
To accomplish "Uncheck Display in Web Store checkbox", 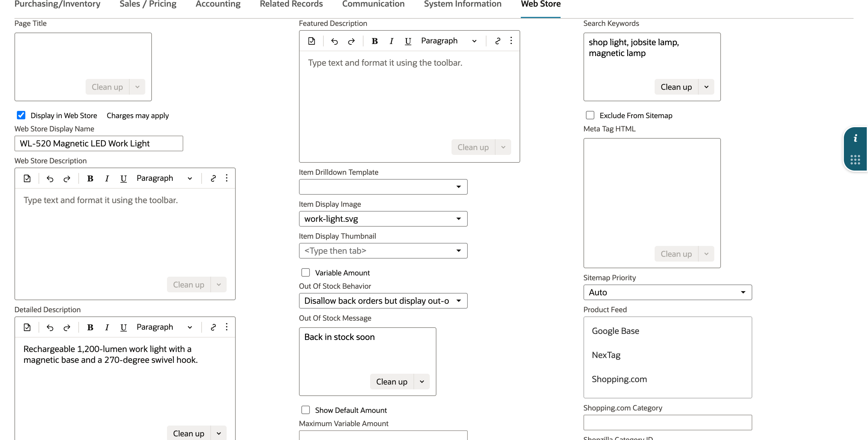I will [21, 115].
